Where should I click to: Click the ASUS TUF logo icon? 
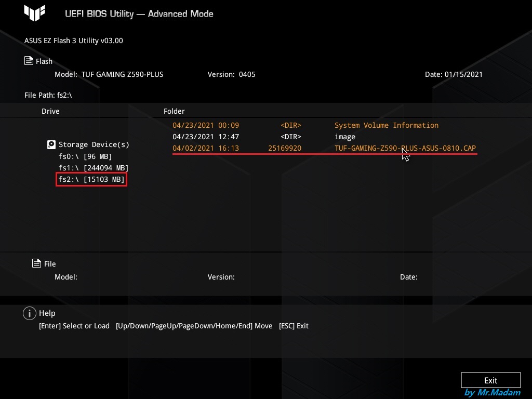point(35,13)
